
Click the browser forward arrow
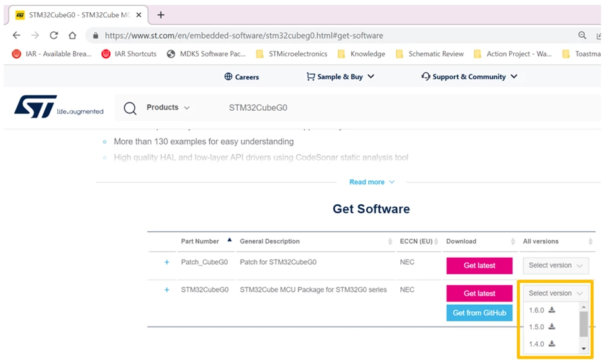35,35
